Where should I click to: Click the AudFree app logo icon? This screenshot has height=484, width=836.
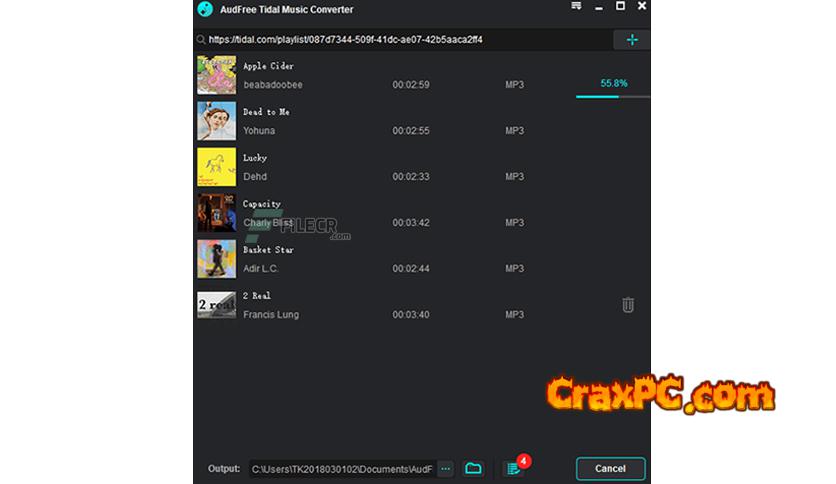pos(205,9)
